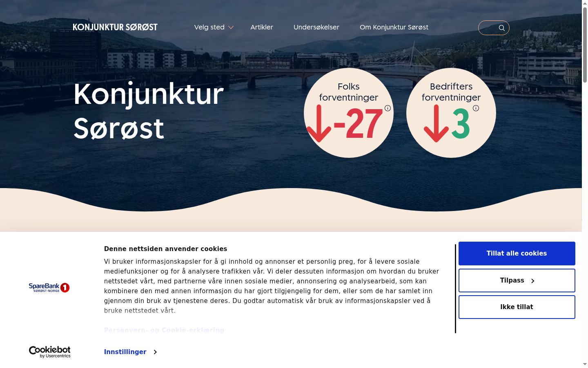588x368 pixels.
Task: Click the Bedrifters forventninger 3 indicator
Action: pos(451,113)
